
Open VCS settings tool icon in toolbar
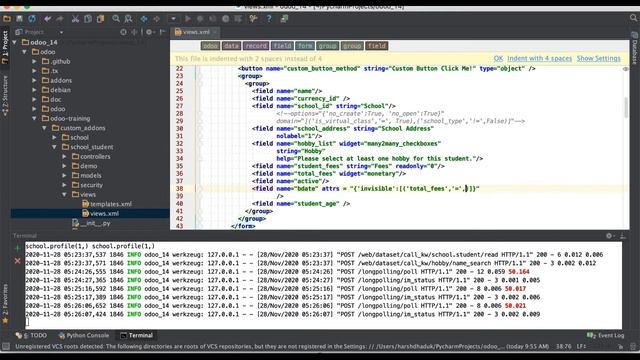click(253, 19)
